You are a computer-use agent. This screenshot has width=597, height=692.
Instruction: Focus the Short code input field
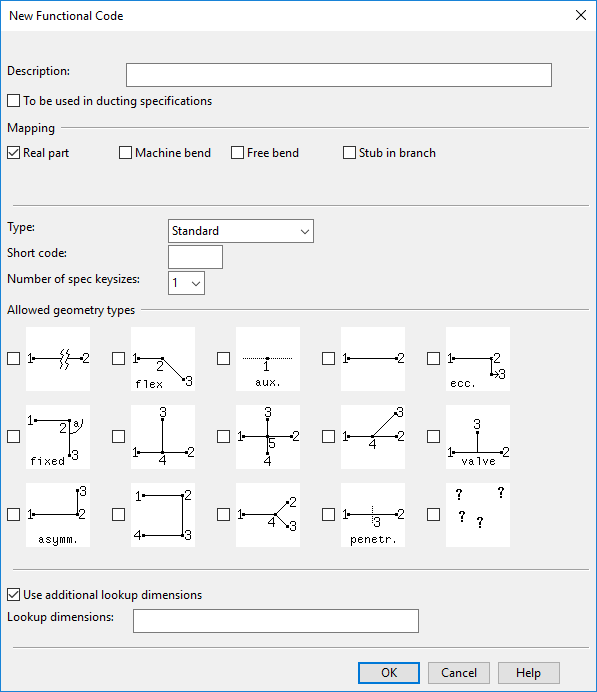pyautogui.click(x=195, y=257)
